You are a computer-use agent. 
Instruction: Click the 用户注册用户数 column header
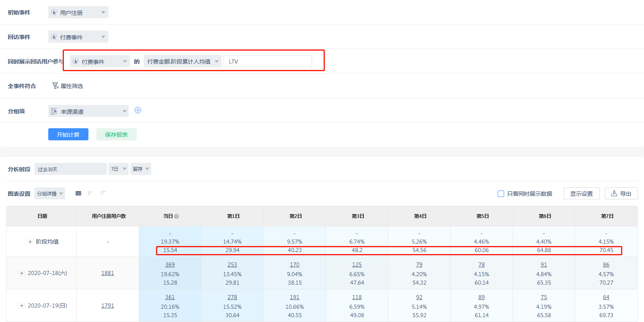coord(109,216)
